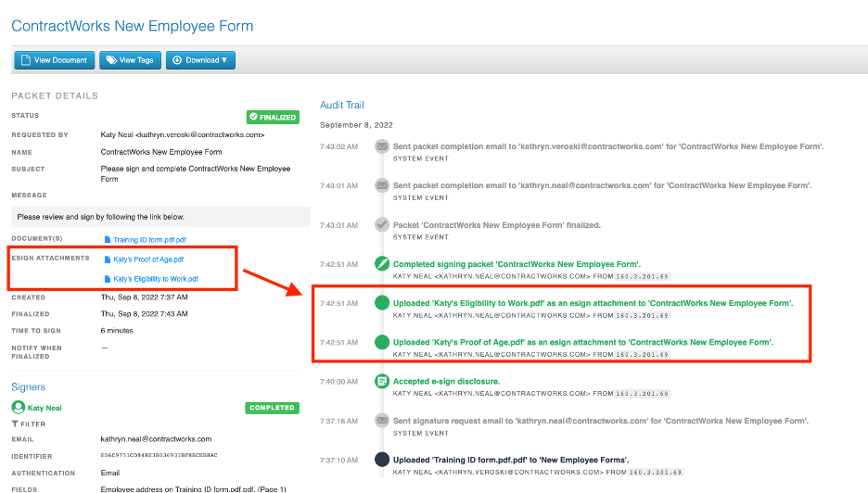868x493 pixels.
Task: Click the Audit Trail heading
Action: [342, 105]
